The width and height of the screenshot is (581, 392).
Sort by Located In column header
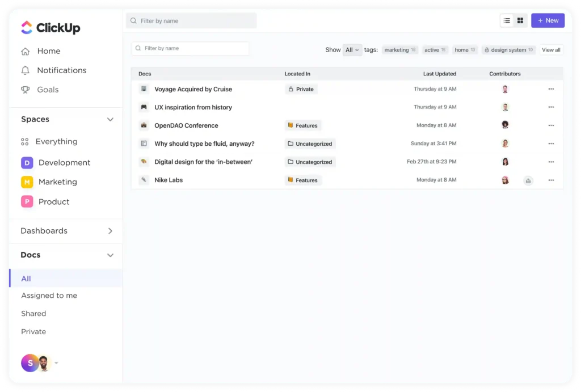(x=297, y=74)
